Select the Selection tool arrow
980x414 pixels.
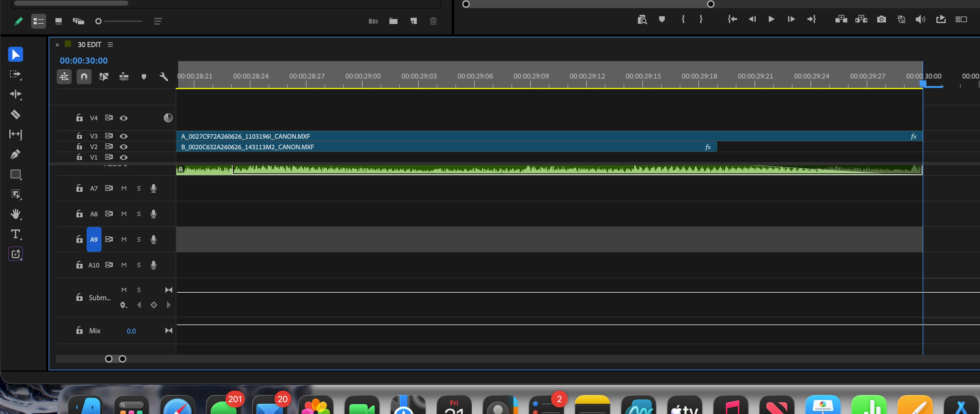(16, 55)
